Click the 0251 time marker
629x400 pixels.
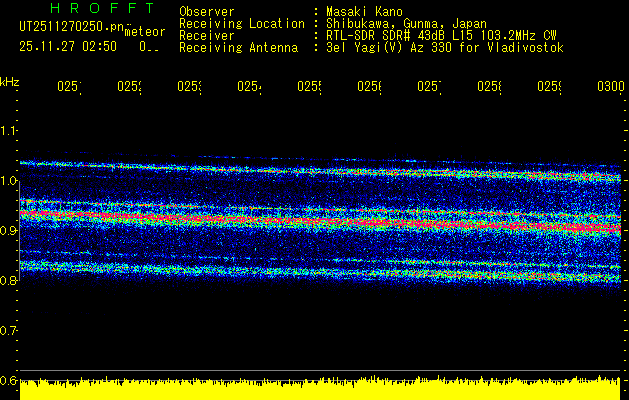[69, 86]
